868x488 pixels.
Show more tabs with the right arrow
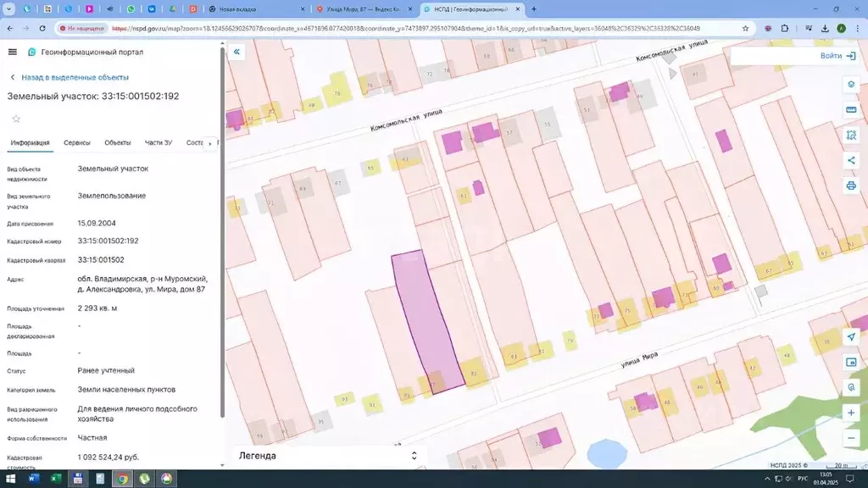[x=210, y=143]
